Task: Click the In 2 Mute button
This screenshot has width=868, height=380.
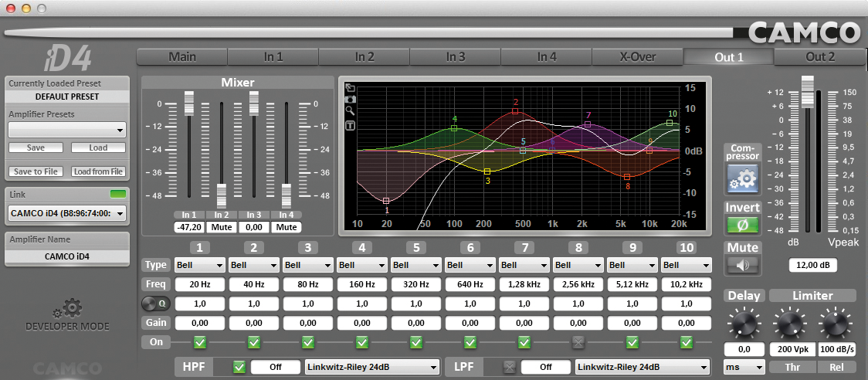Action: [222, 227]
